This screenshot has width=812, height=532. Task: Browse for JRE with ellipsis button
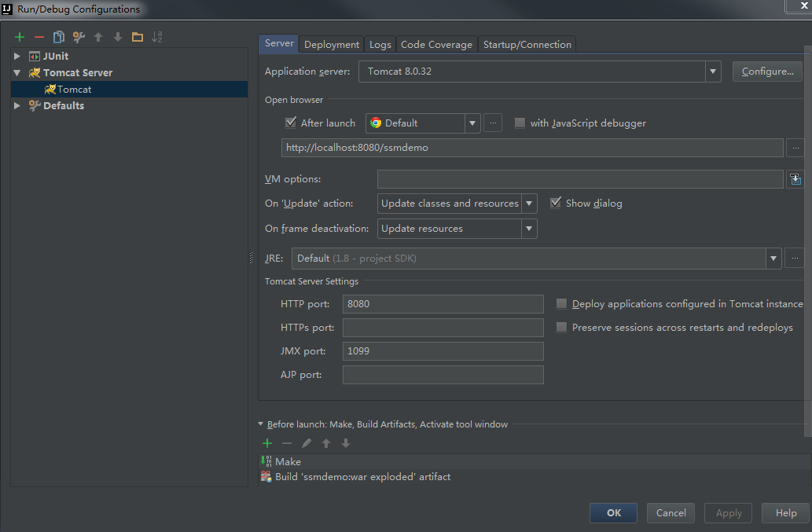pyautogui.click(x=795, y=259)
